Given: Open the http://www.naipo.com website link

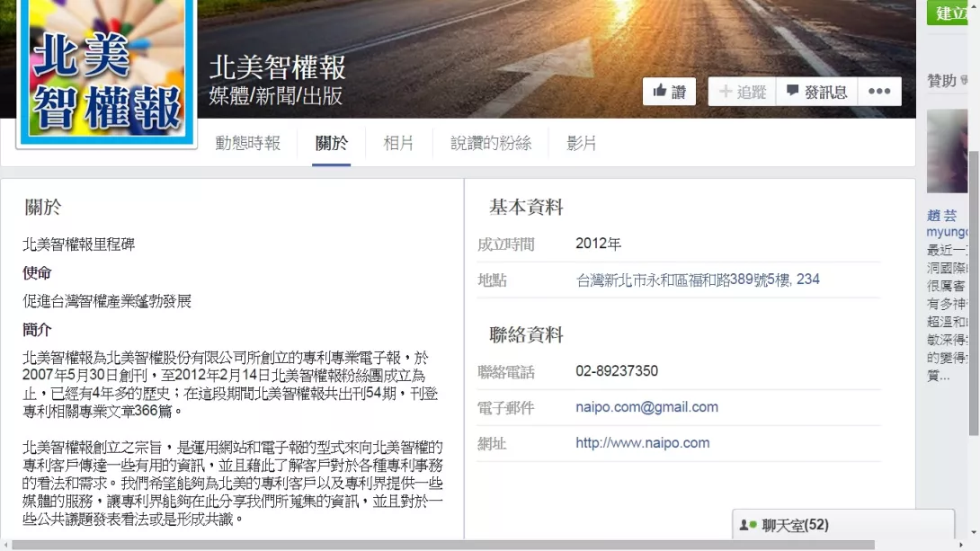Looking at the screenshot, I should click(x=643, y=443).
